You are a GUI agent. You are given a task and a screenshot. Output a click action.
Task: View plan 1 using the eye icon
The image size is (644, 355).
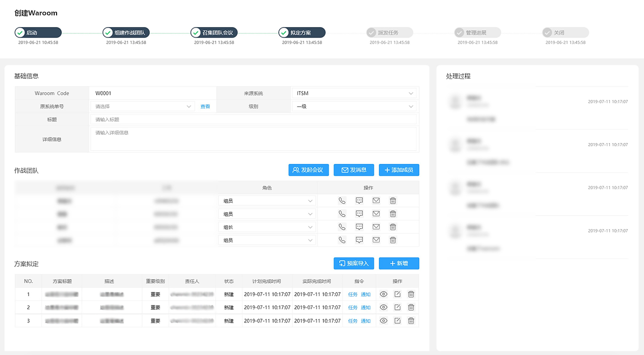pyautogui.click(x=384, y=294)
